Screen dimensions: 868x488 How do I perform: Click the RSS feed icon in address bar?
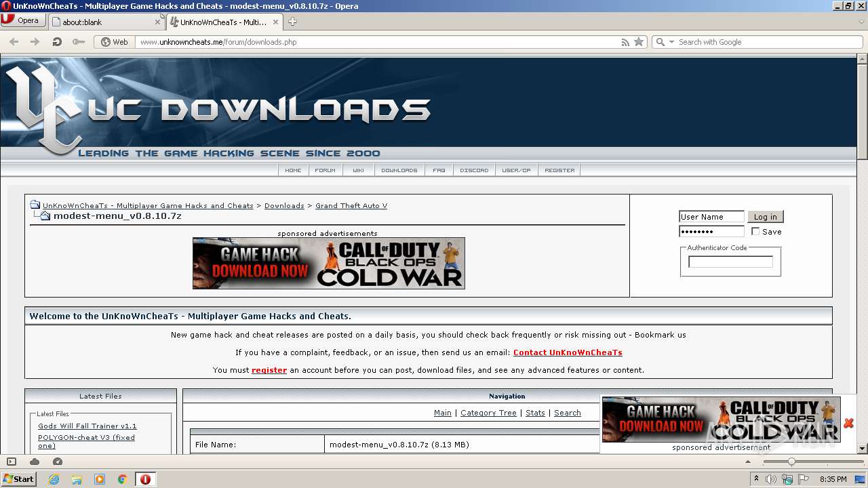click(x=625, y=42)
